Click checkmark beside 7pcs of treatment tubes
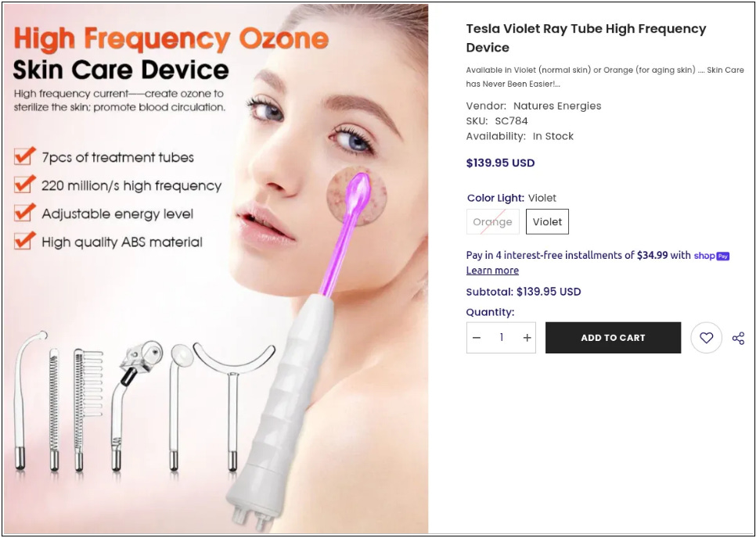This screenshot has height=538, width=756. pos(24,156)
